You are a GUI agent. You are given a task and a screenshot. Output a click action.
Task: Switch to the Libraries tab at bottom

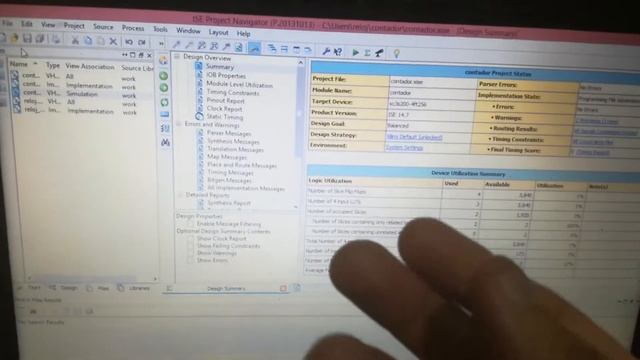coord(135,288)
